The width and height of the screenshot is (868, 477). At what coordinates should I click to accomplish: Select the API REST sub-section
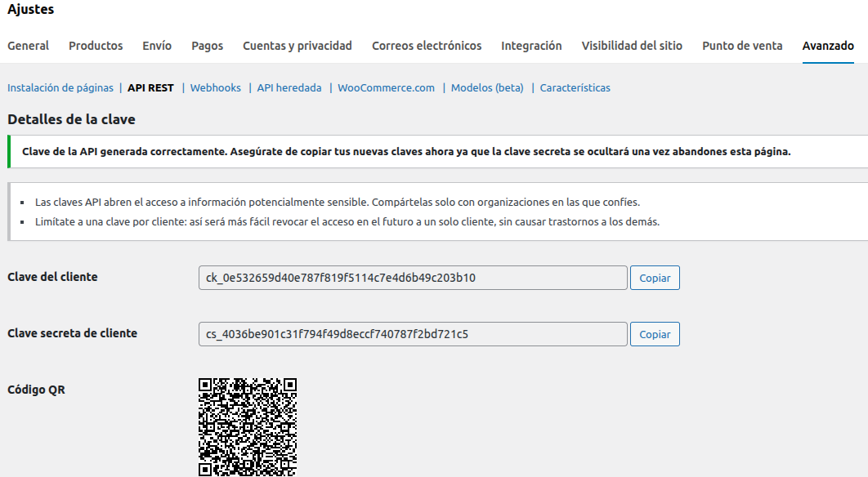tap(150, 87)
